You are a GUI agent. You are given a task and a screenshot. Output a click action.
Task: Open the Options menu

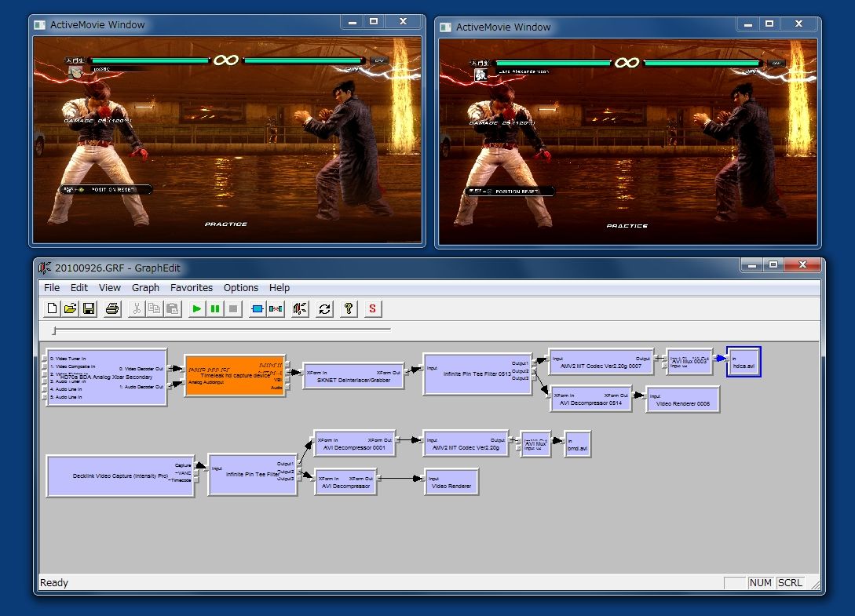pos(240,288)
